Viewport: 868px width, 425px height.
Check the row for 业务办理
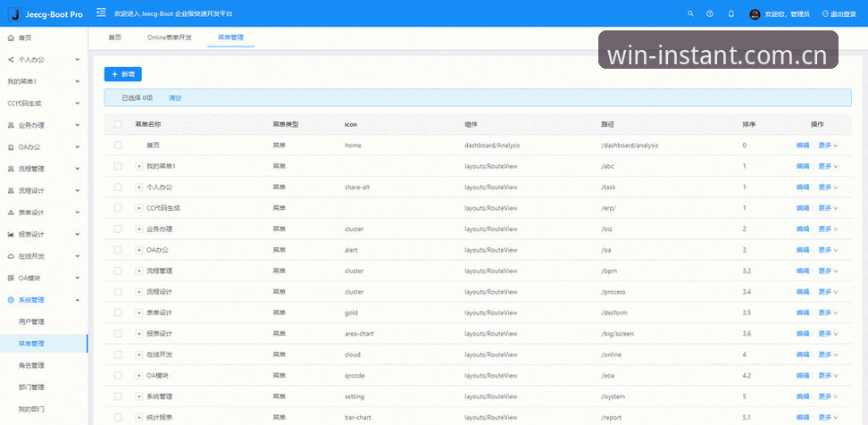click(x=118, y=229)
